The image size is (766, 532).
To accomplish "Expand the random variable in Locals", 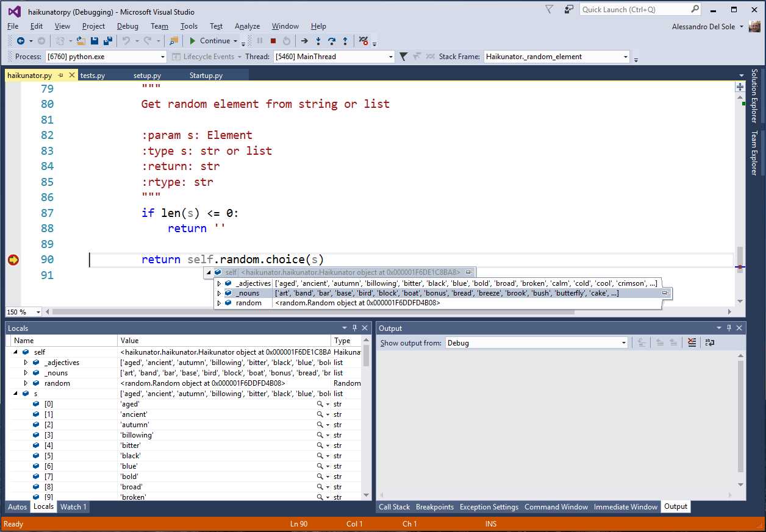I will coord(25,383).
